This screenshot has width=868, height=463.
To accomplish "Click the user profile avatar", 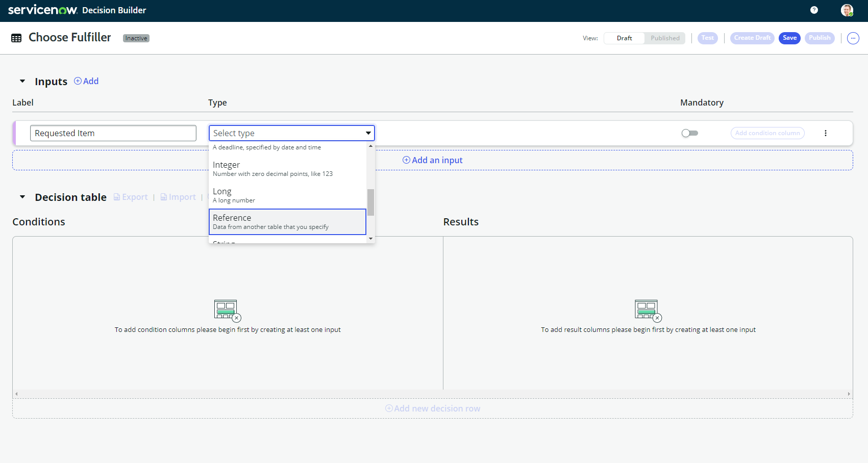I will (847, 10).
